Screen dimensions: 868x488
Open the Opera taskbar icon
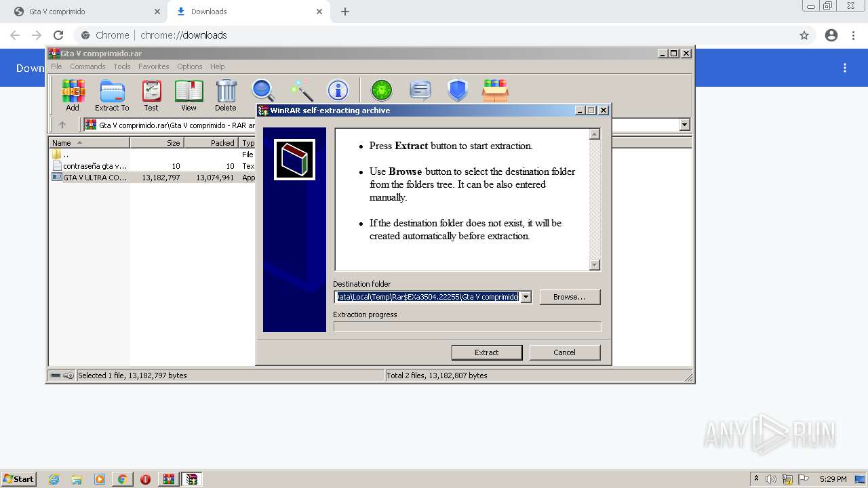click(x=145, y=479)
